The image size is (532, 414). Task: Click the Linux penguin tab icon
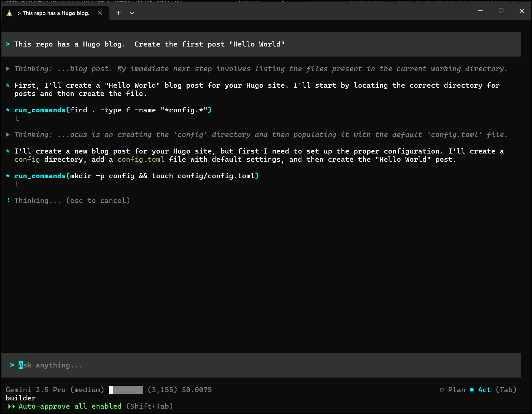9,13
